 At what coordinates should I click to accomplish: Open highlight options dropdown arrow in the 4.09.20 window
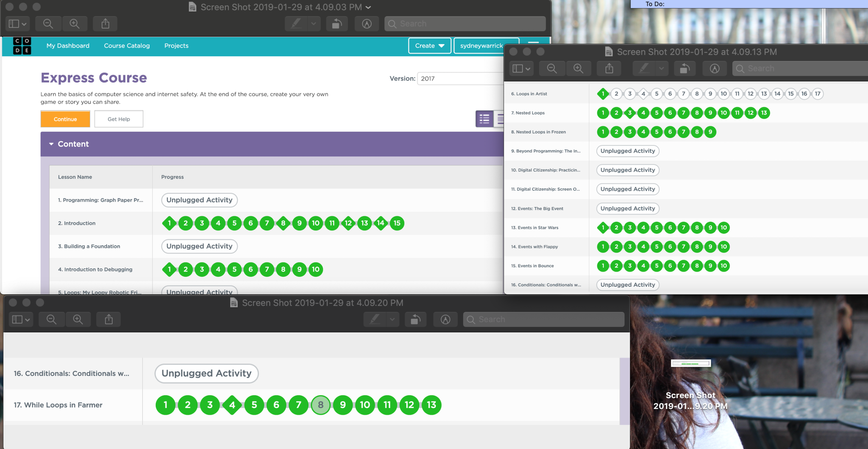392,319
